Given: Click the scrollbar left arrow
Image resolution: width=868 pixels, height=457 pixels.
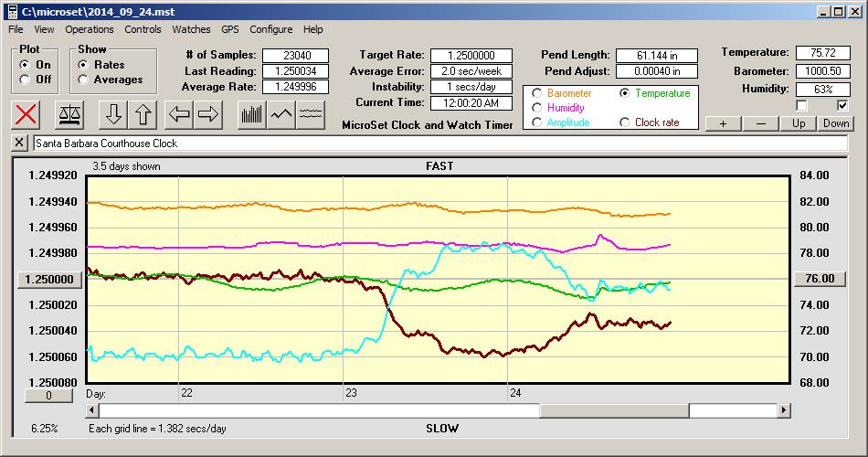Looking at the screenshot, I should coord(92,410).
